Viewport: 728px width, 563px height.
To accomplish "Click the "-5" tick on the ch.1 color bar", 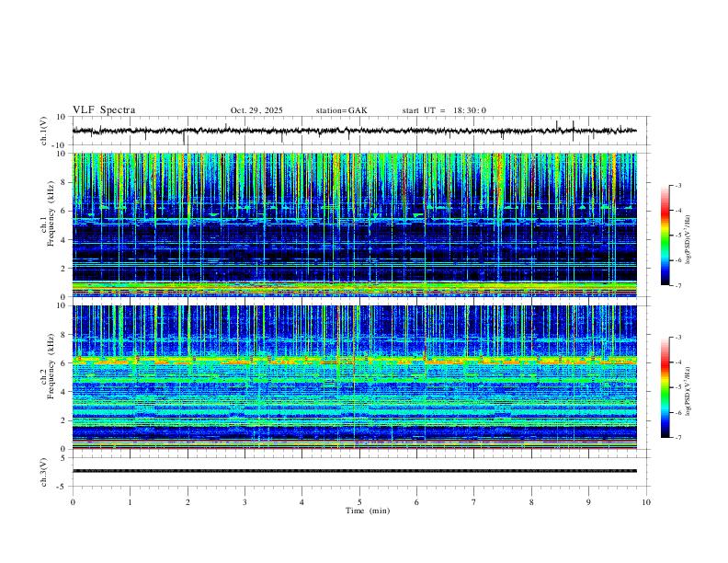I will coord(678,236).
